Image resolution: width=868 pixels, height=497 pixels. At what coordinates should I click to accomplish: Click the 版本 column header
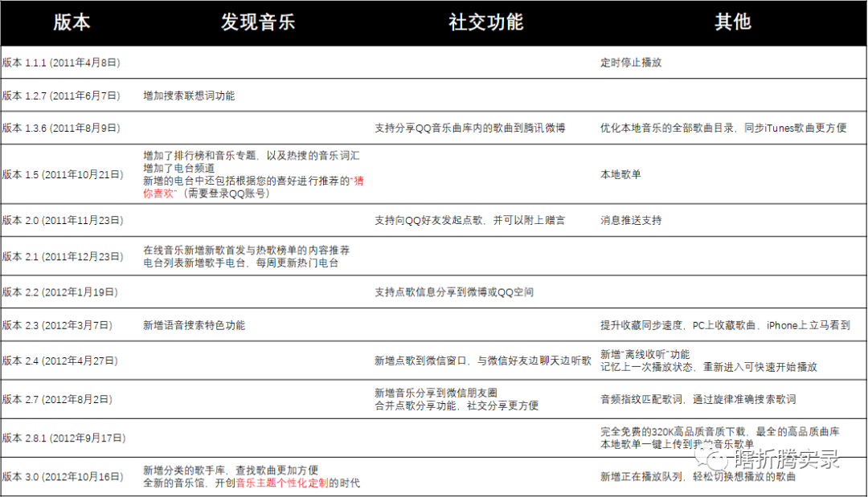coord(72,22)
